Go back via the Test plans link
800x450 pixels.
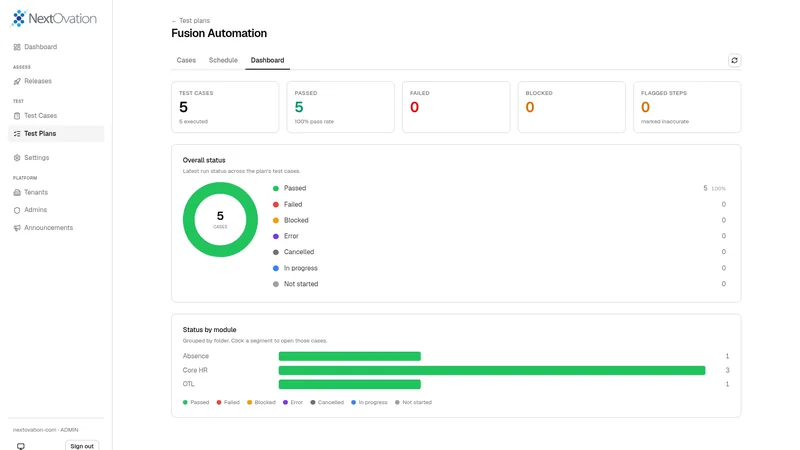[x=191, y=20]
